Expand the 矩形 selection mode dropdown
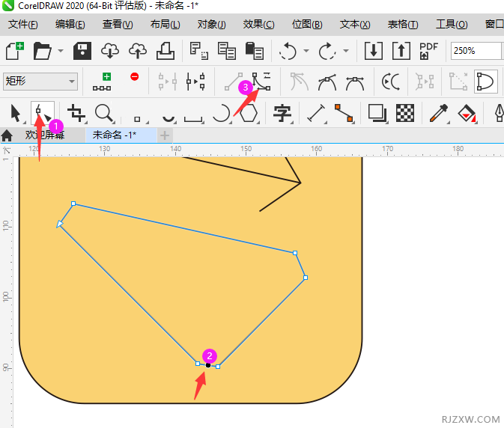 click(72, 81)
